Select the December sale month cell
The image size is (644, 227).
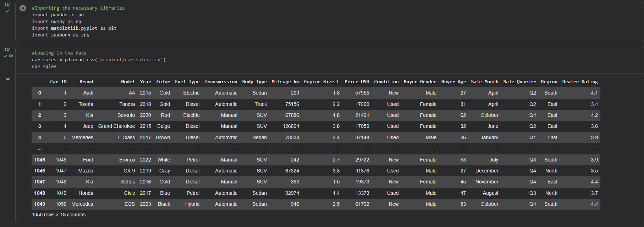(487, 171)
